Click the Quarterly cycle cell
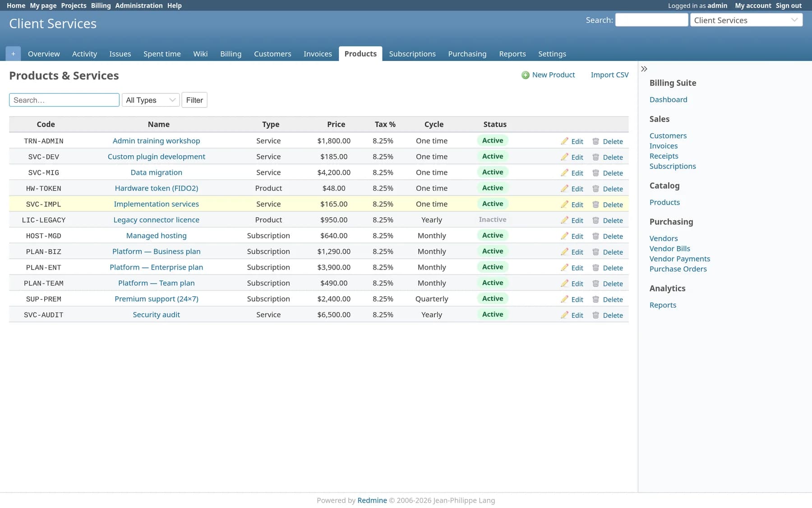Screen dimensions: 812x508 pos(432,299)
